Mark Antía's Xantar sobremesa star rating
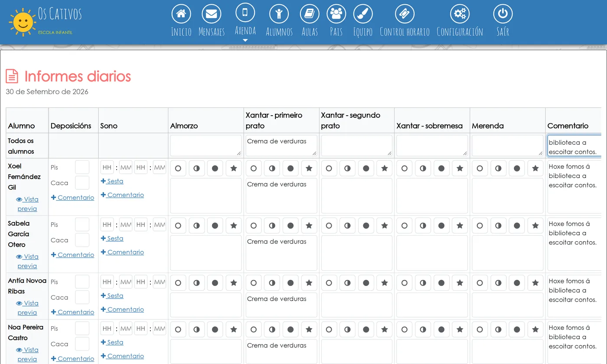The image size is (607, 364). [x=460, y=283]
